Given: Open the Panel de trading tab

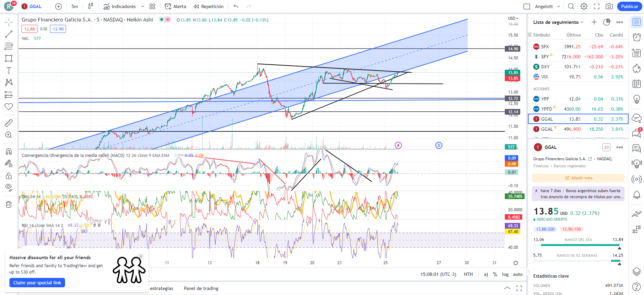Looking at the screenshot, I should [201, 288].
